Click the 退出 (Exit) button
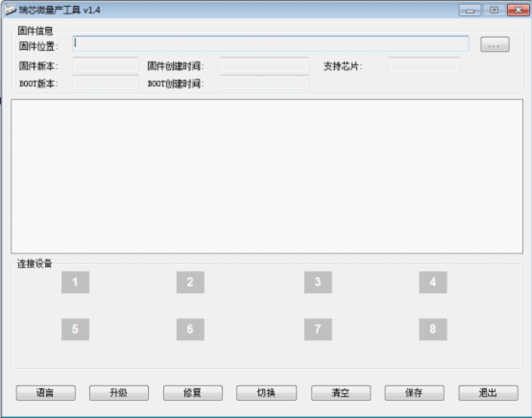This screenshot has height=418, width=532. click(x=488, y=393)
